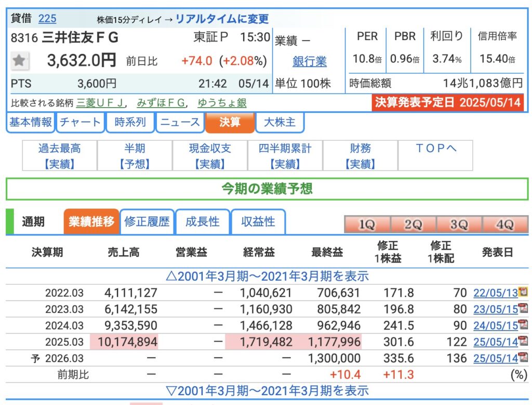Click リアルタイムに変更 link

coord(222,19)
